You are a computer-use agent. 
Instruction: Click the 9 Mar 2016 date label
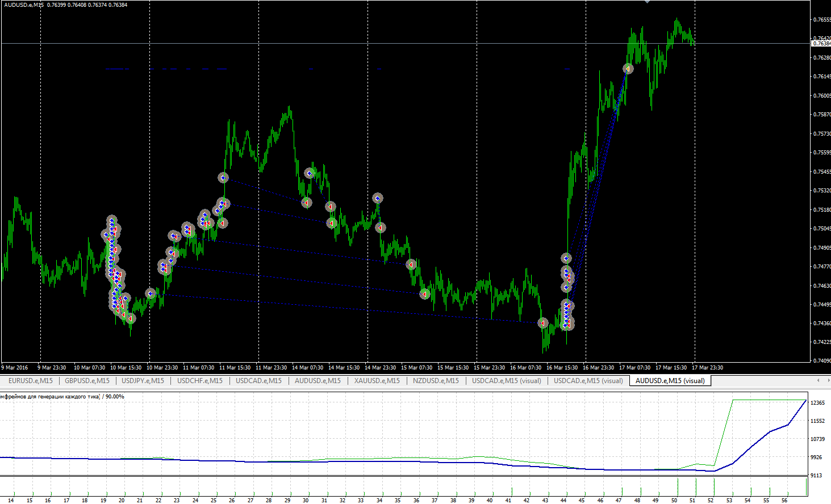[x=15, y=368]
